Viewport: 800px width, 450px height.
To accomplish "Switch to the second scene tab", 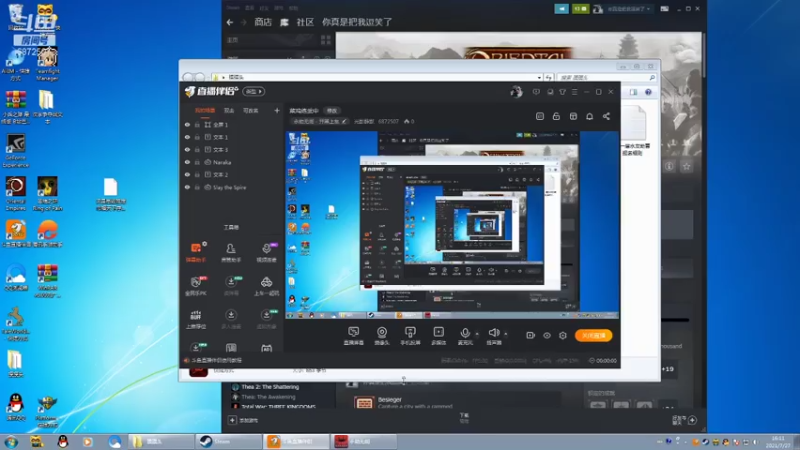I will [229, 110].
